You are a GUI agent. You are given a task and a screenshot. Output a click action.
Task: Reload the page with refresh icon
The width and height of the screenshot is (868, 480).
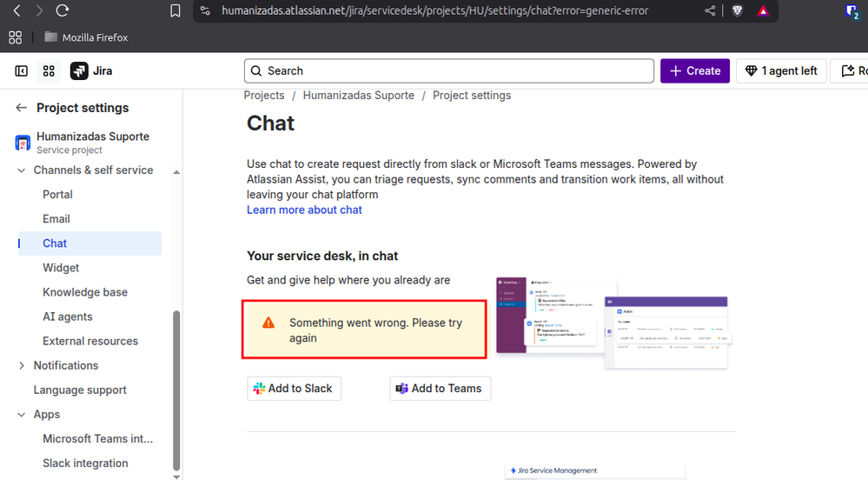(63, 10)
